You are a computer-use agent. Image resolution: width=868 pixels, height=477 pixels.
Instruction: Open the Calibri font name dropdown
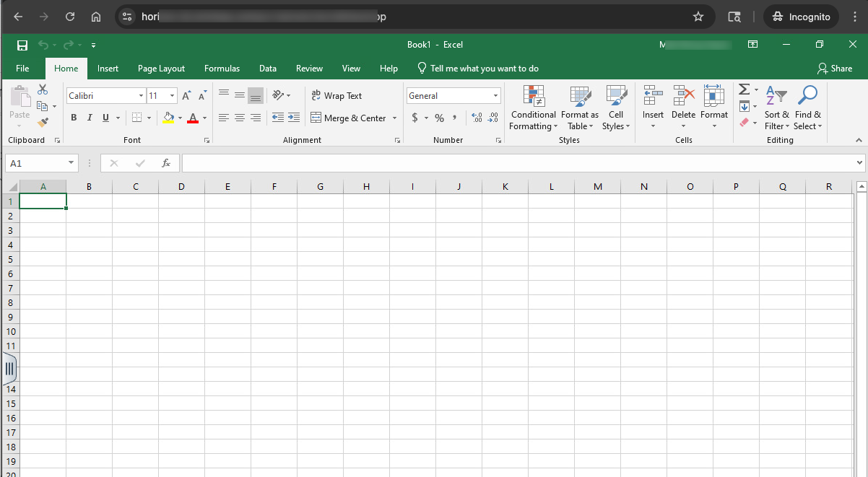pos(141,96)
